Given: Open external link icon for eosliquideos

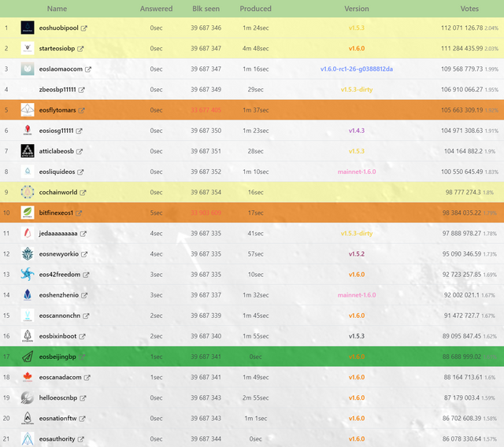Looking at the screenshot, I should pyautogui.click(x=80, y=172).
